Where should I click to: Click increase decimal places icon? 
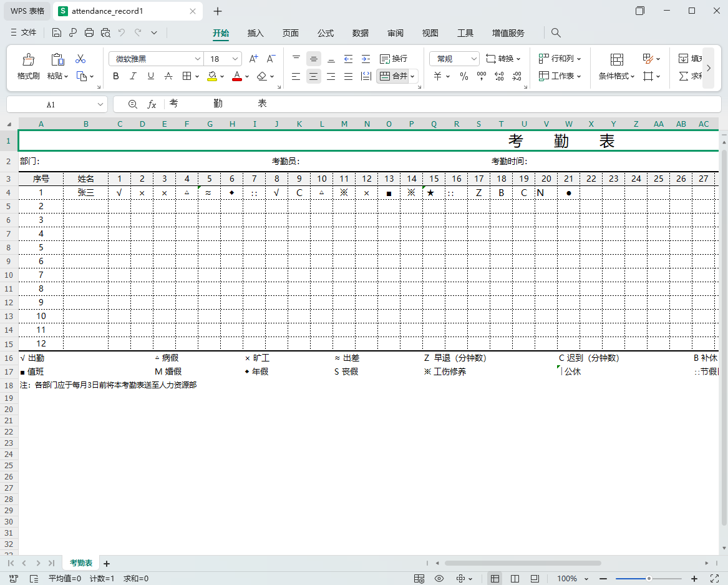[x=499, y=76]
